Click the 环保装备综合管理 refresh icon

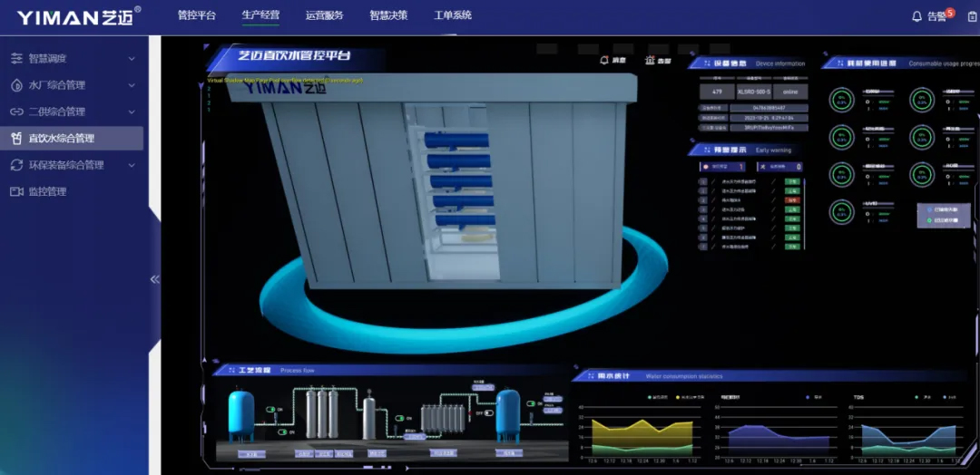16,165
